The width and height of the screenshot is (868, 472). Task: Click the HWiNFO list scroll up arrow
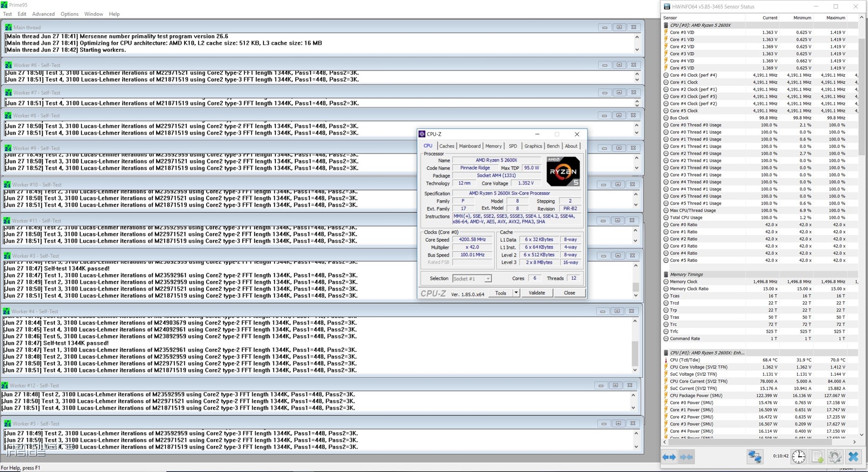tap(861, 18)
